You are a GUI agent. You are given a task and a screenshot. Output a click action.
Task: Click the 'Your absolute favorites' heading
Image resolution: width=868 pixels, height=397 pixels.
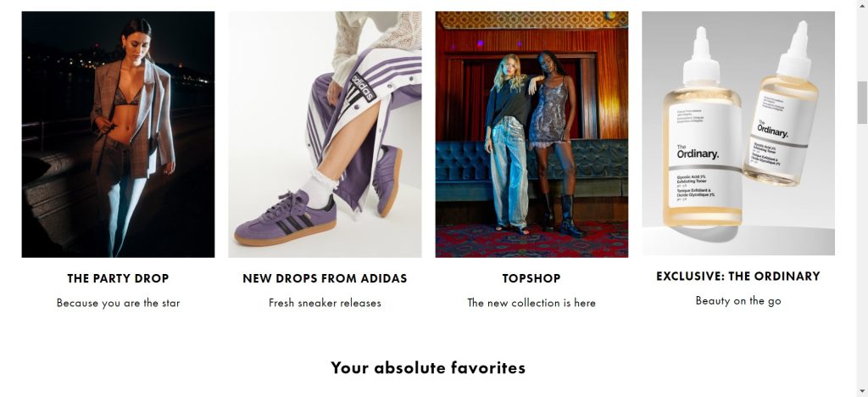(x=428, y=367)
